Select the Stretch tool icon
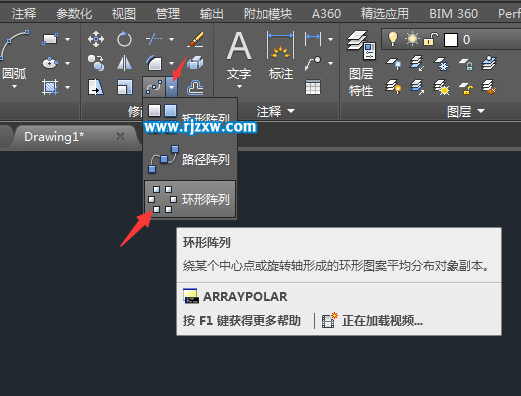 coord(96,87)
